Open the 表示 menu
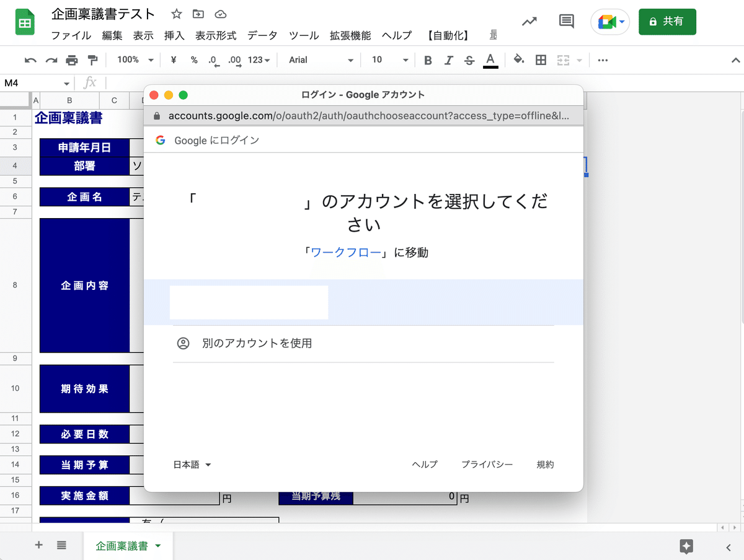 click(143, 35)
